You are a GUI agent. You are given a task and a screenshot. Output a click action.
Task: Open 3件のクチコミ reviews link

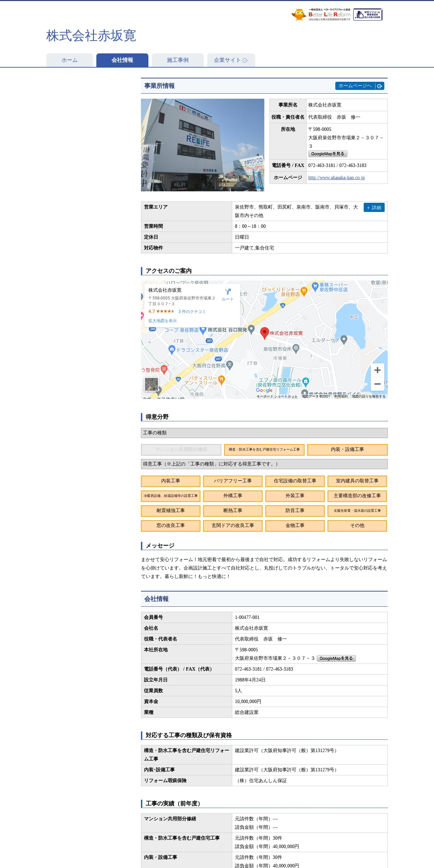coord(192,312)
